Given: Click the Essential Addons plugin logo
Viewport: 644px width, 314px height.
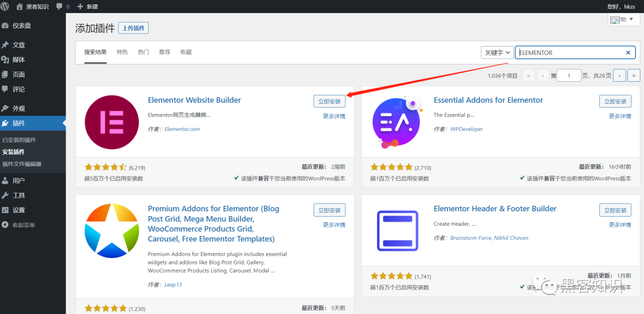Looking at the screenshot, I should (x=397, y=122).
